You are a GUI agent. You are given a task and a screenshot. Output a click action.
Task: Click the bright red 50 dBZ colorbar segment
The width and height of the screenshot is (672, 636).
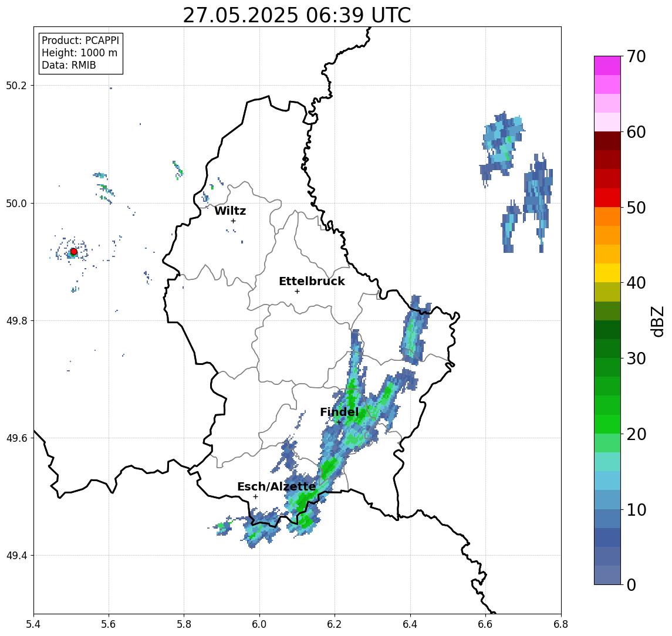click(x=607, y=198)
